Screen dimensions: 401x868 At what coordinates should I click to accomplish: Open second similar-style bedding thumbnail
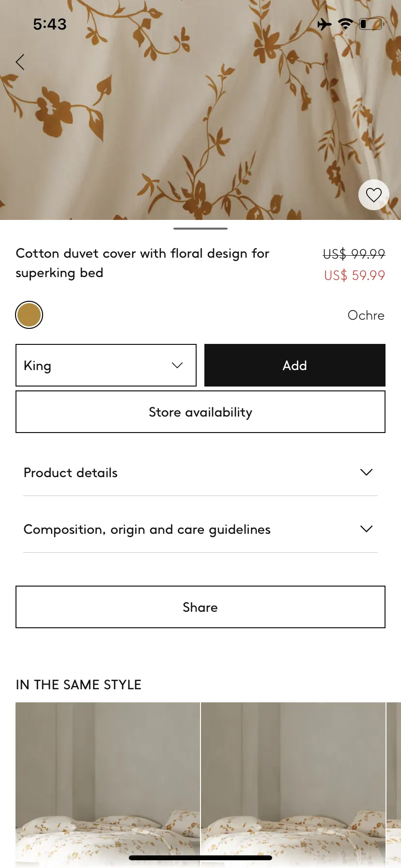293,784
